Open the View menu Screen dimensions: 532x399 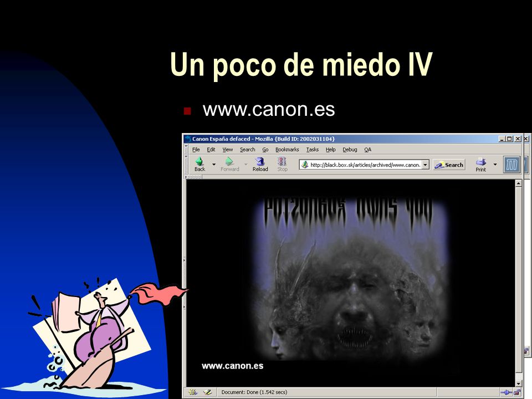[228, 150]
